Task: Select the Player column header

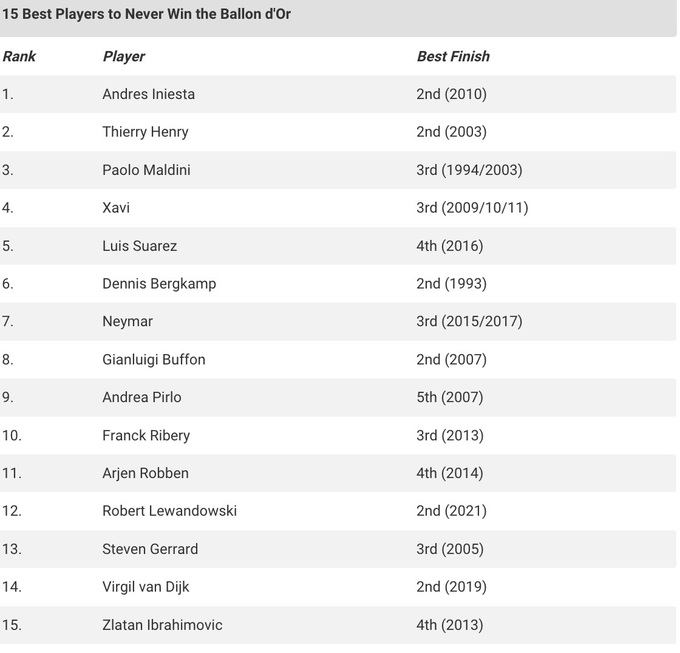Action: click(124, 56)
